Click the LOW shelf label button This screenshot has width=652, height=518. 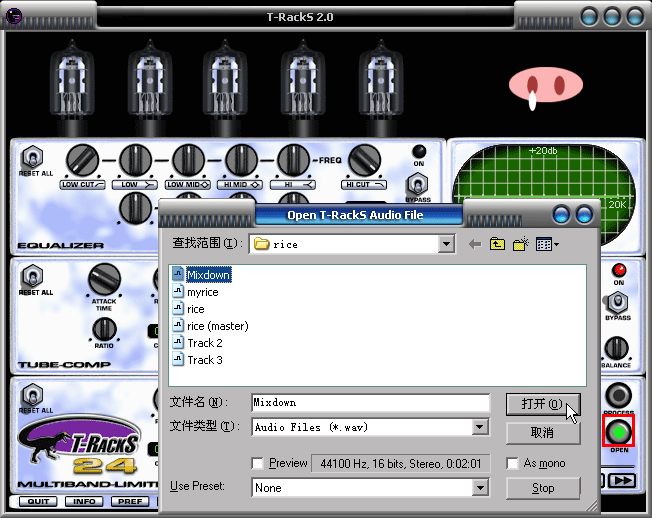135,185
